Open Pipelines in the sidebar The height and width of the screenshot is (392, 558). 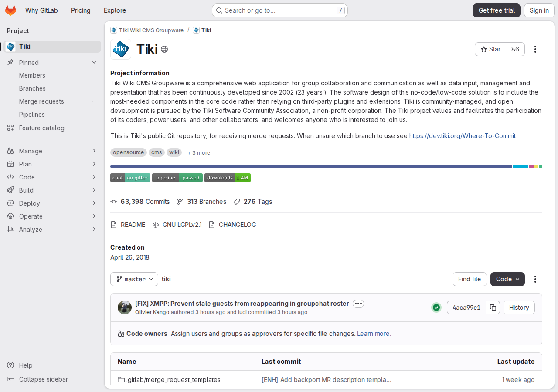coord(52,115)
